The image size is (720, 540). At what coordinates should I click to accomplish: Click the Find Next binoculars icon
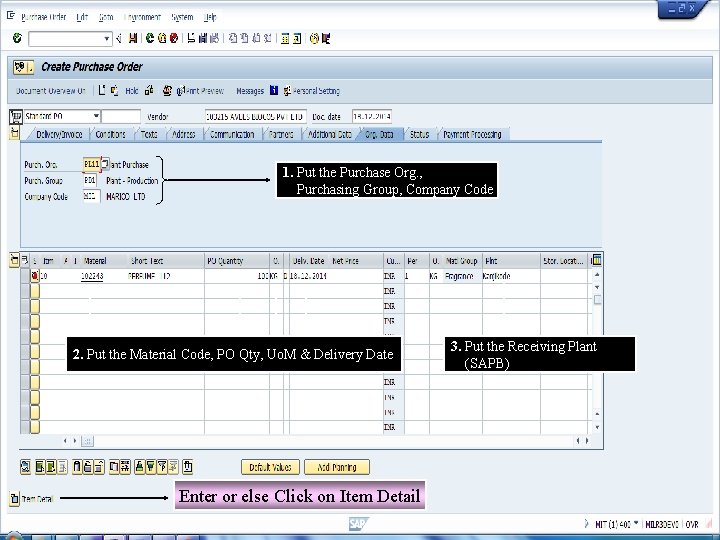point(214,39)
